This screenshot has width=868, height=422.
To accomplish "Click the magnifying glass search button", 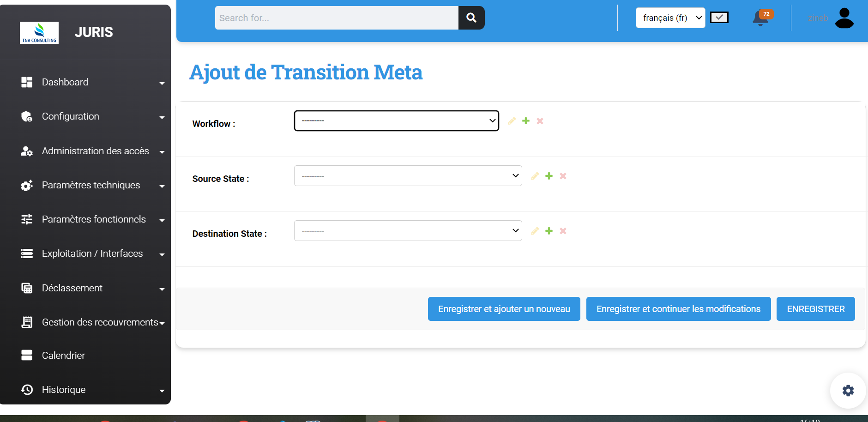I will (471, 18).
